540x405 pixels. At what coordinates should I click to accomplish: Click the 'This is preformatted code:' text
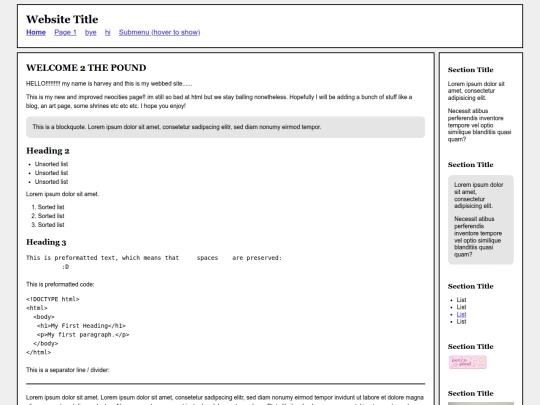tap(60, 284)
